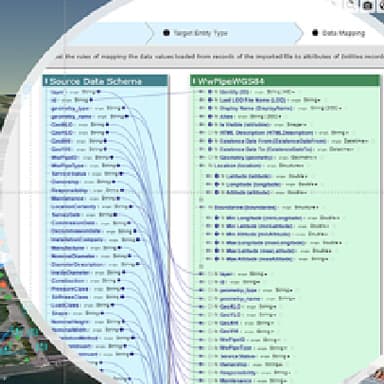The width and height of the screenshot is (384, 384).
Task: Select source field NominalHeight
Action: pos(70,322)
